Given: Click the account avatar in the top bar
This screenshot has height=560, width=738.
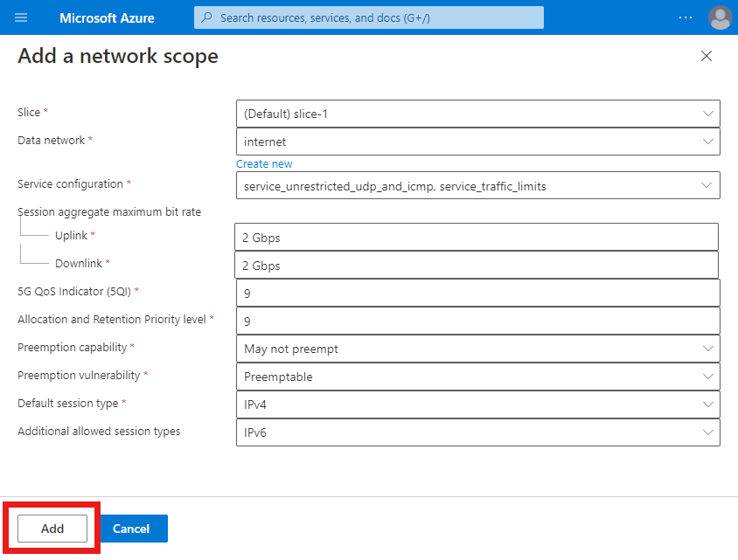Looking at the screenshot, I should tap(720, 17).
